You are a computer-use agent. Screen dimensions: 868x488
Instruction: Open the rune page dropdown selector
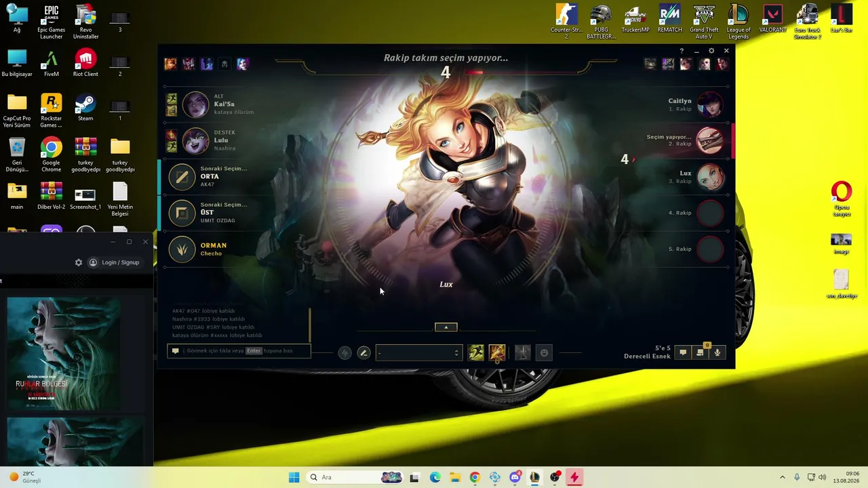(418, 352)
